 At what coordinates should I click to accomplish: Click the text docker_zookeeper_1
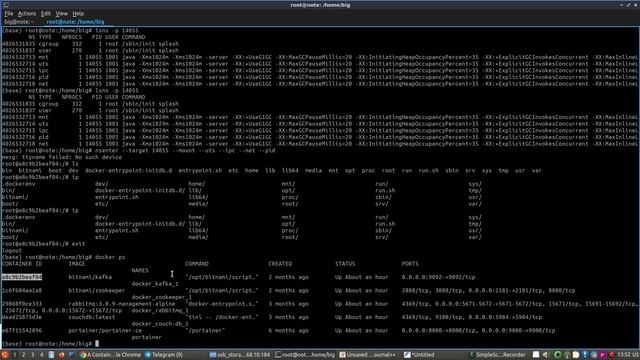[x=162, y=297]
